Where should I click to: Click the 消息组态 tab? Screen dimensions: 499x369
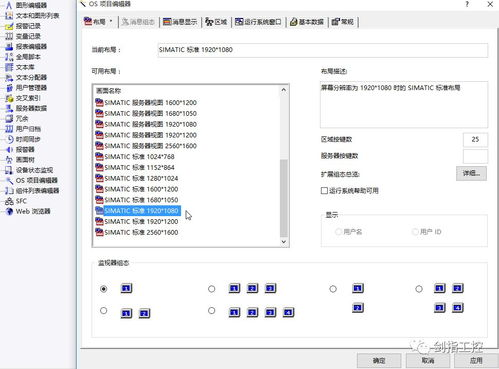point(138,22)
